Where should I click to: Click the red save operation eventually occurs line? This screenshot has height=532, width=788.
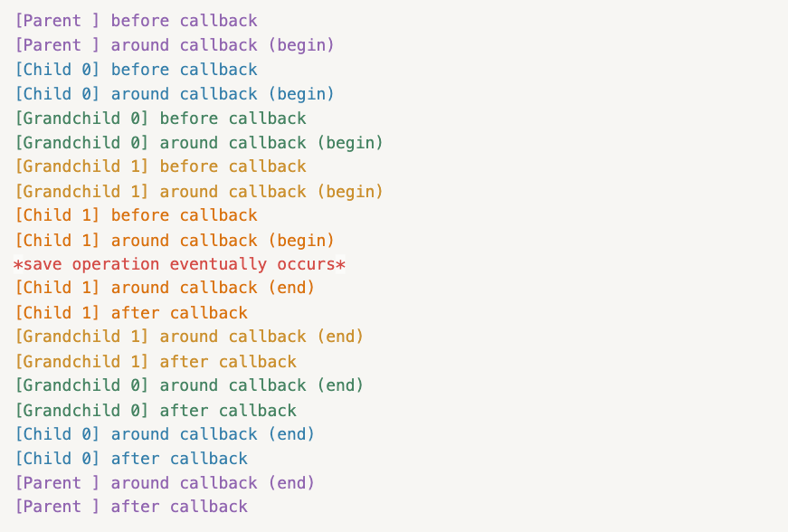pyautogui.click(x=179, y=264)
